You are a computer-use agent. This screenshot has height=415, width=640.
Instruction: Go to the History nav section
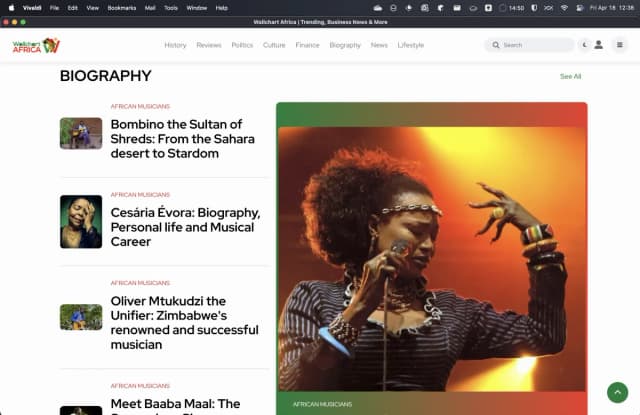175,45
